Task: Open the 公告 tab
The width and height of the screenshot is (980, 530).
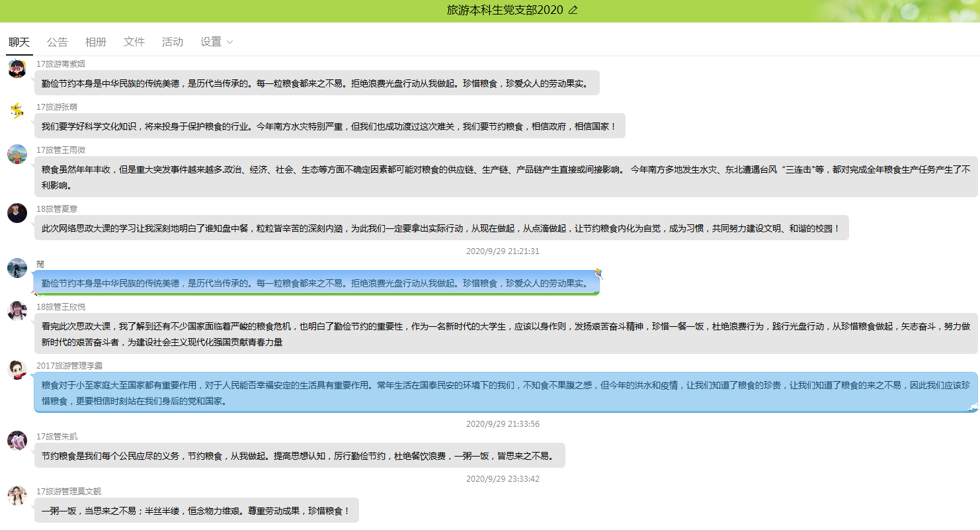Action: point(58,42)
